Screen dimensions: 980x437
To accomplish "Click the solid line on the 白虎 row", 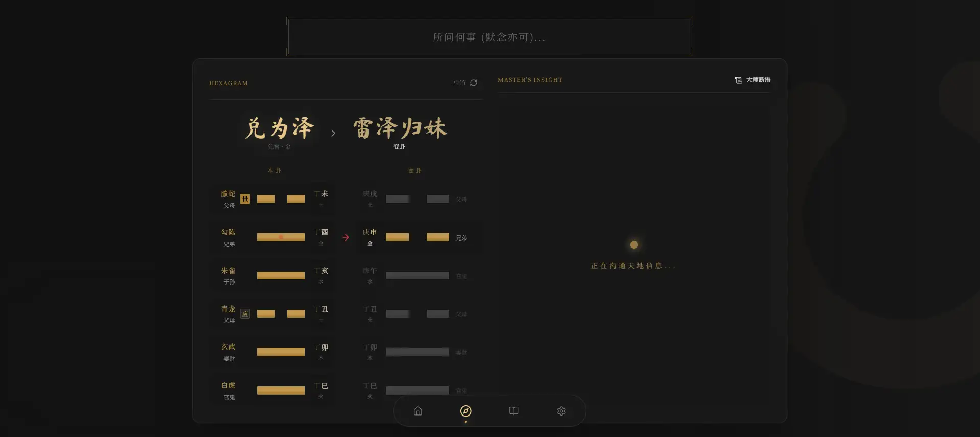I will [x=281, y=390].
